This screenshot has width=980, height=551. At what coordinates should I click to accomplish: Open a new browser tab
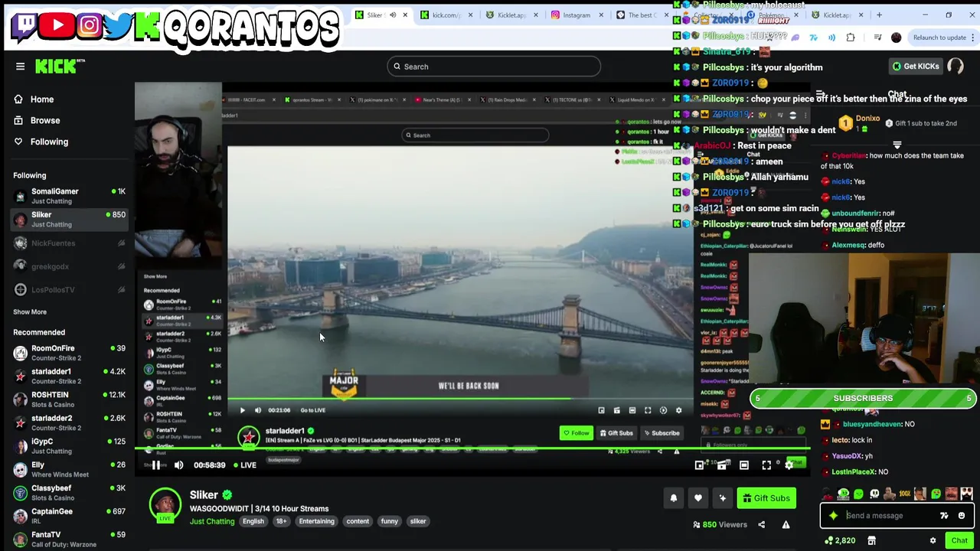(x=879, y=15)
